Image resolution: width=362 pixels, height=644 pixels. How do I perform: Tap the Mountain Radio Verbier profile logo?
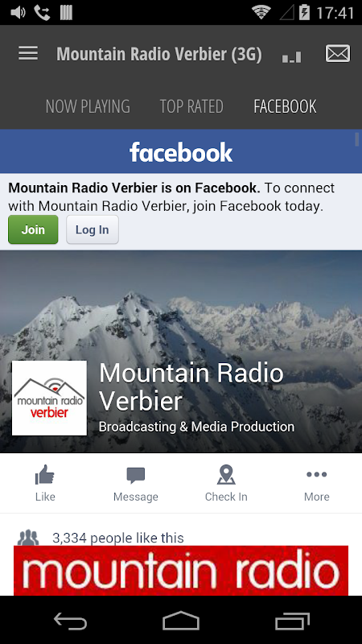(x=49, y=398)
